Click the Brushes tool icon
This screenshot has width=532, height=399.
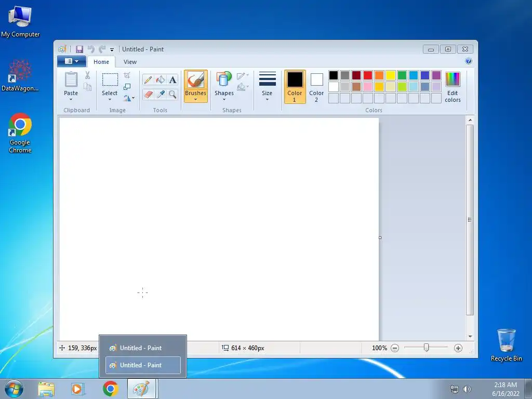[196, 79]
